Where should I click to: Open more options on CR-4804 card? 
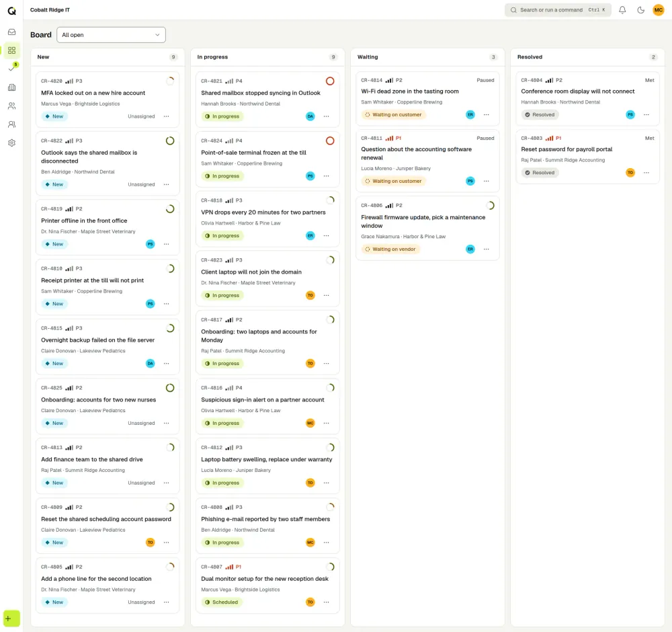(x=646, y=114)
